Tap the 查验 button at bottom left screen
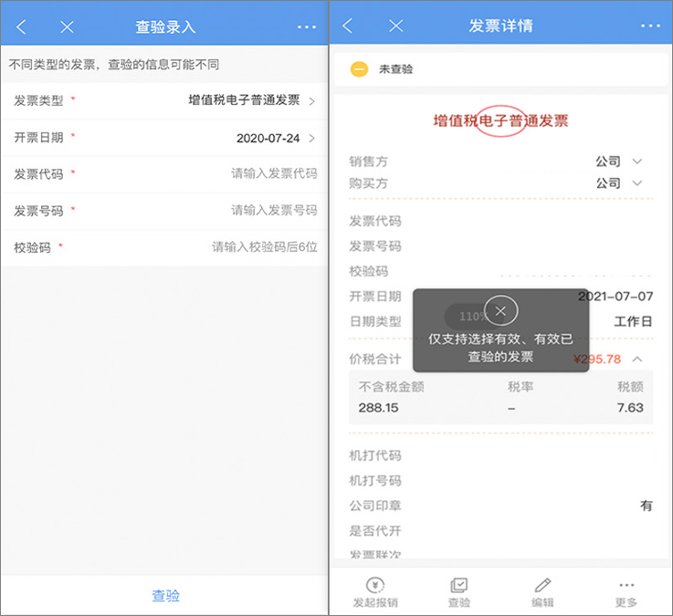Screen dimensions: 673x616 point(165,595)
